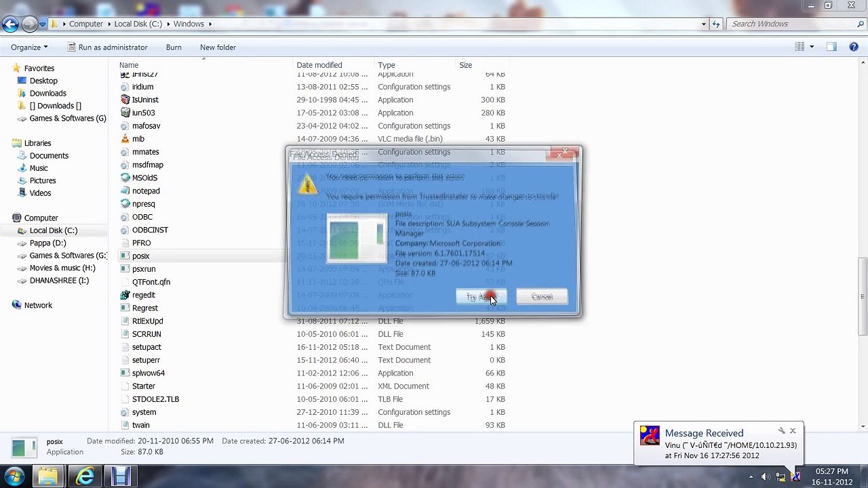
Task: Click the Windows breadcrumb segment
Action: [189, 24]
